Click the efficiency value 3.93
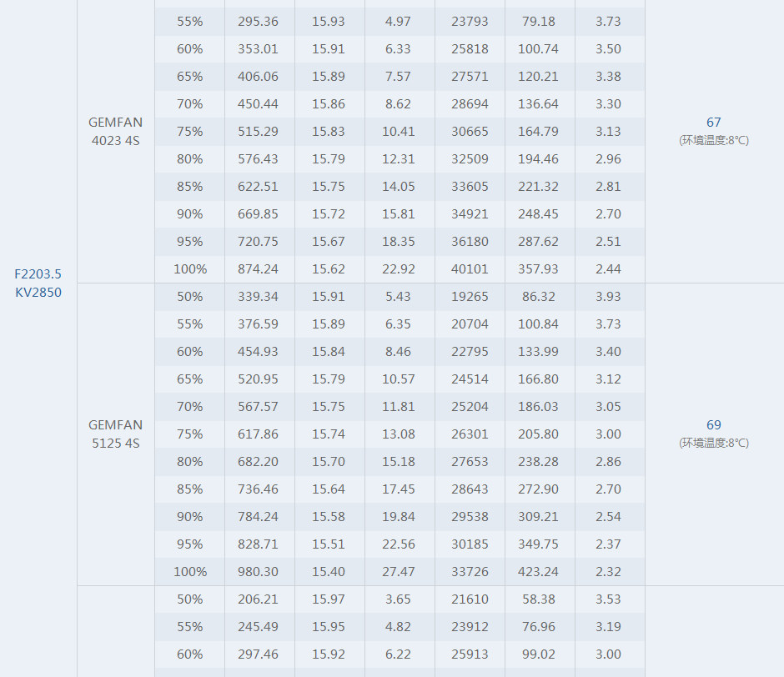Viewport: 784px width, 677px height. [x=609, y=297]
